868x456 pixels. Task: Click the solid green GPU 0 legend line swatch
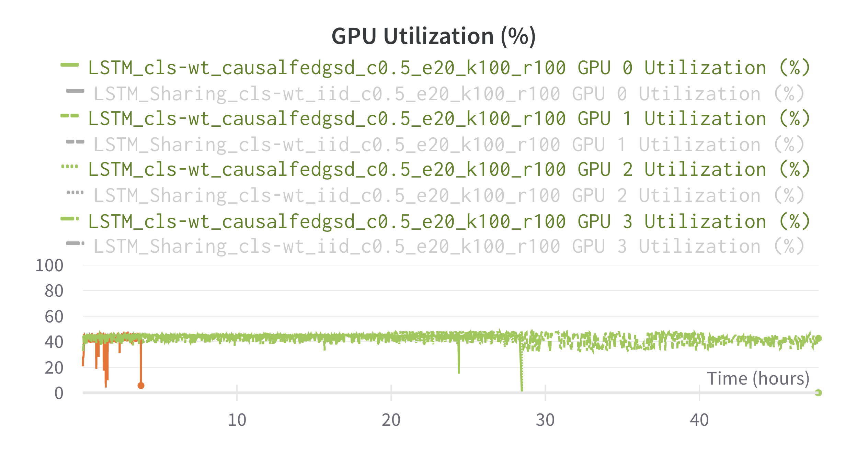click(x=69, y=65)
